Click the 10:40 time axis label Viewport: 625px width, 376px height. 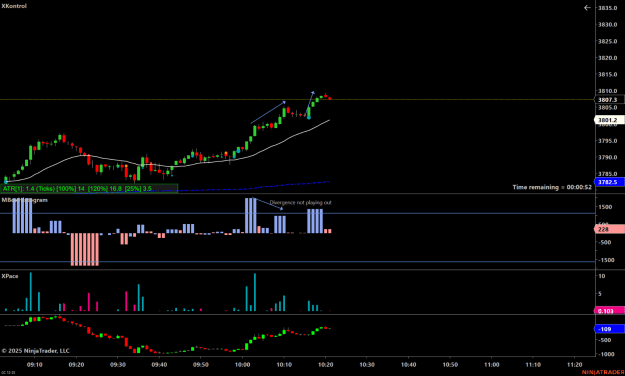[x=408, y=364]
